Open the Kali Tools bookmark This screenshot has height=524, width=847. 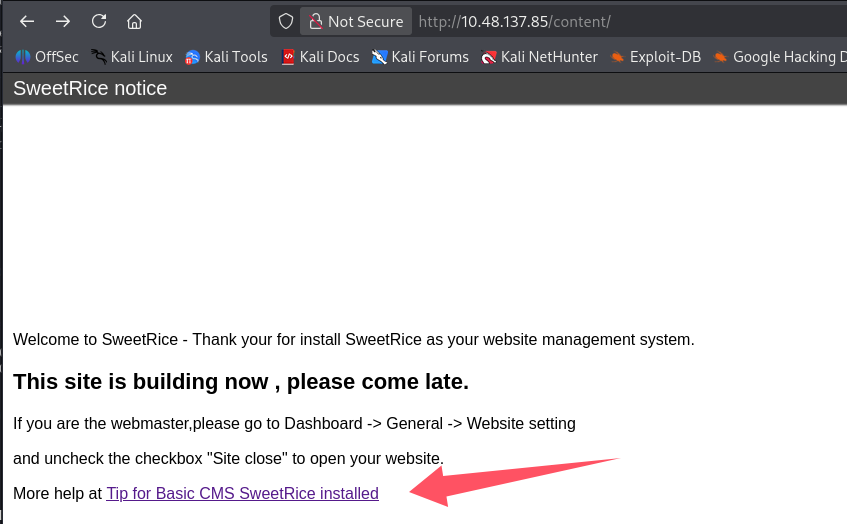[226, 57]
